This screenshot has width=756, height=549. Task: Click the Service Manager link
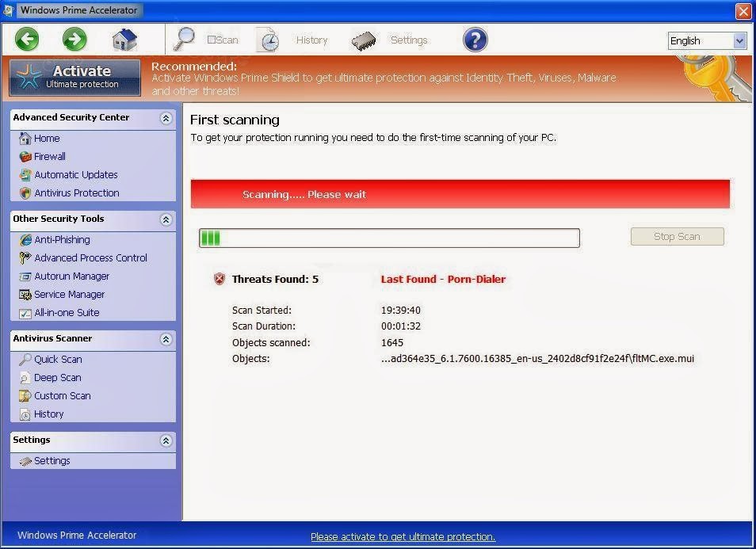[x=70, y=295]
